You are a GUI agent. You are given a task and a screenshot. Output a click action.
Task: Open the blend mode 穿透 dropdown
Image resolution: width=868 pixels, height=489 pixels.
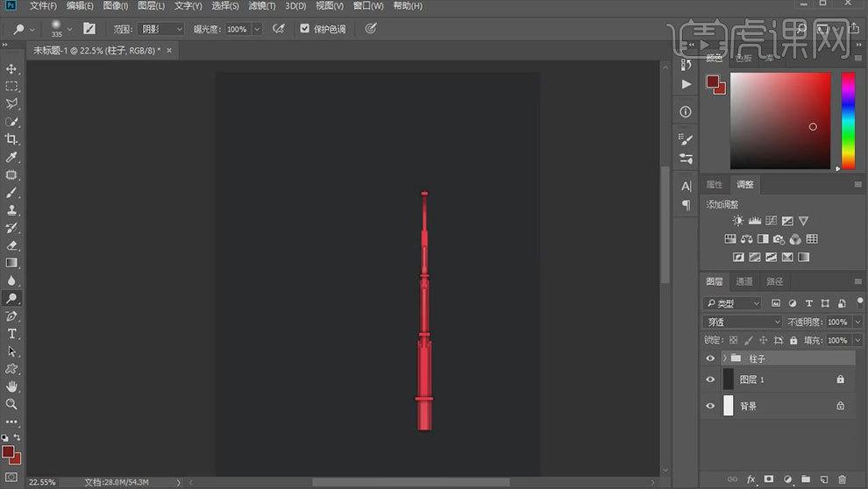pos(743,322)
